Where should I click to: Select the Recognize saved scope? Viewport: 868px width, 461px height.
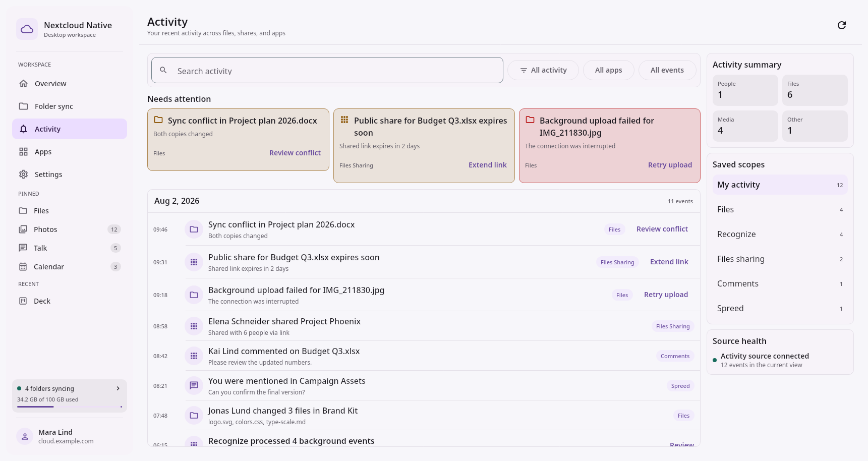(780, 234)
